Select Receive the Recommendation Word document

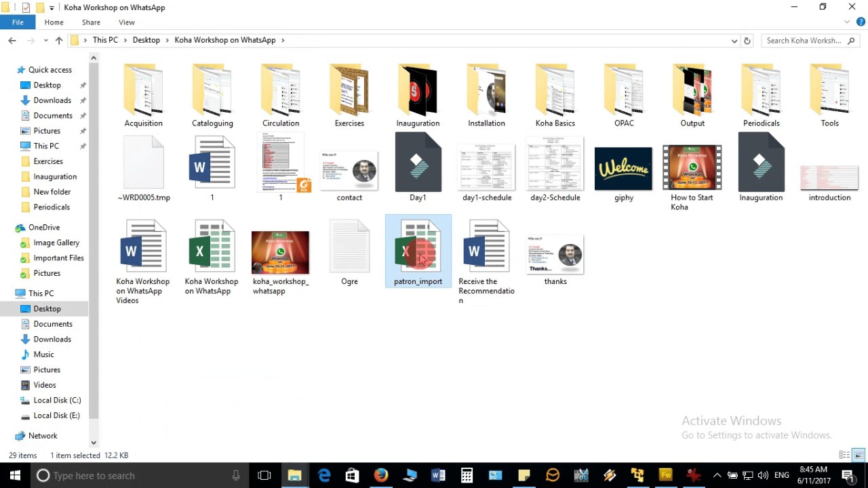pyautogui.click(x=486, y=262)
